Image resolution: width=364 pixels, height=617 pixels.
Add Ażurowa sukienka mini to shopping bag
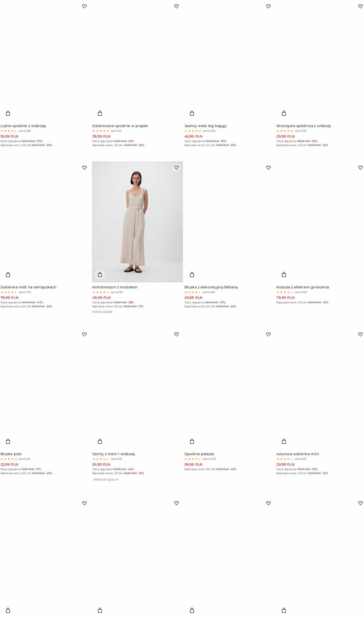[284, 441]
